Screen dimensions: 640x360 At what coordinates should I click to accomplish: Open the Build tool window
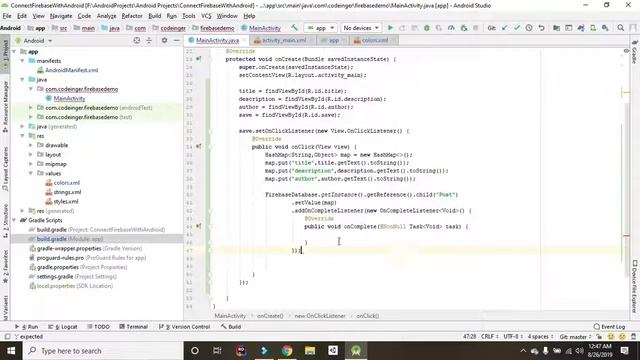point(231,327)
